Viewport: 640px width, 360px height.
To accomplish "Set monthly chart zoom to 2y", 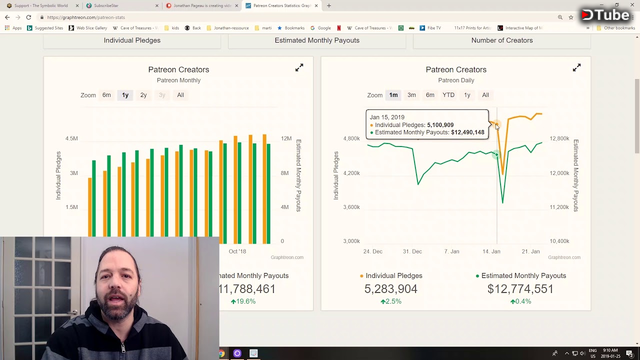I will [144, 95].
